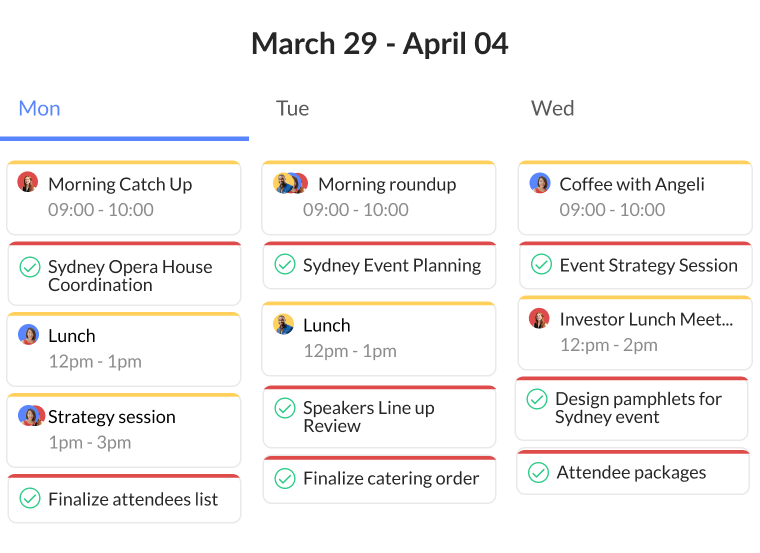Toggle Sydney Opera House Coordination checkmark

point(30,268)
